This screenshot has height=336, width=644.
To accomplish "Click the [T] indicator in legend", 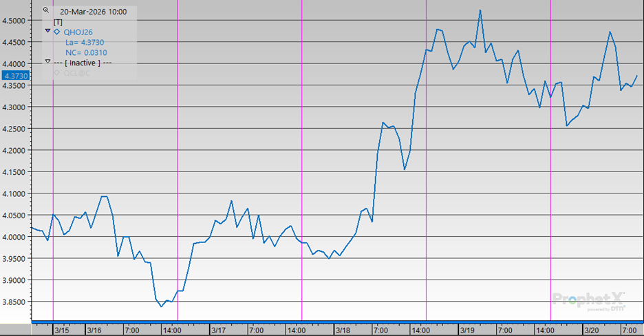I will (58, 21).
